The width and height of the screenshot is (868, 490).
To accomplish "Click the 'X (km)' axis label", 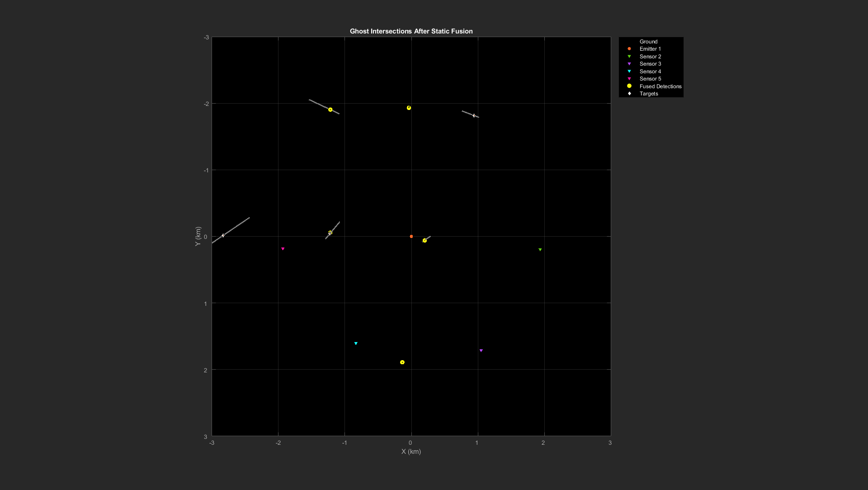I will (411, 452).
